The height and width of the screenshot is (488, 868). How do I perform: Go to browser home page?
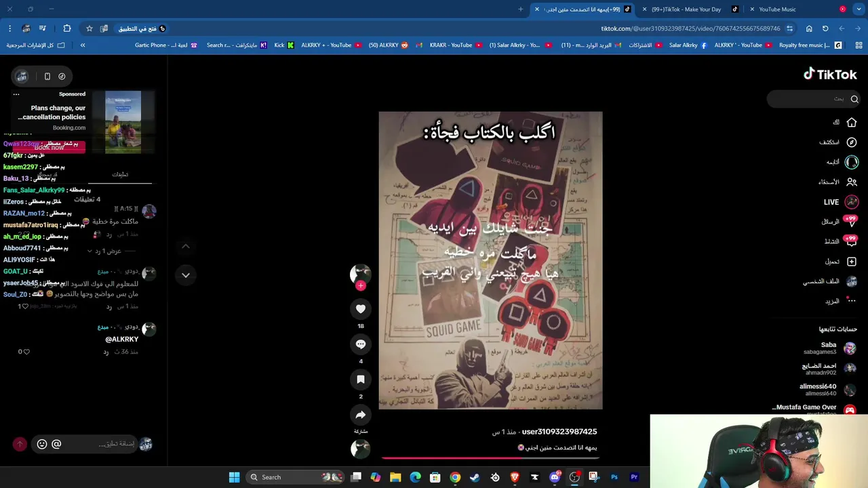coord(809,28)
